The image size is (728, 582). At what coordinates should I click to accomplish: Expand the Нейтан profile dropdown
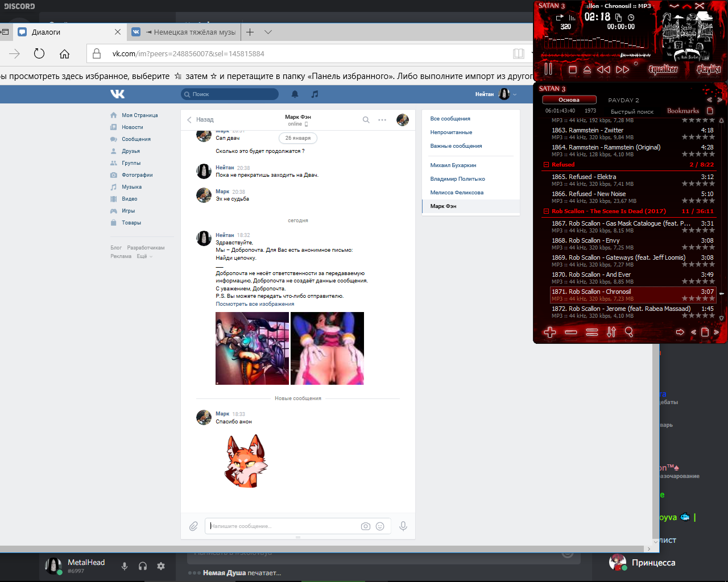(x=496, y=94)
